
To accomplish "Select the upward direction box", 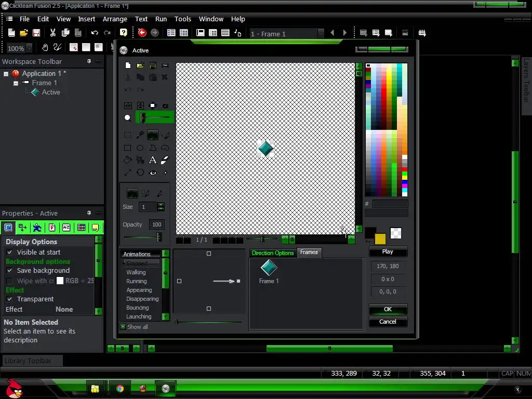I will point(209,254).
